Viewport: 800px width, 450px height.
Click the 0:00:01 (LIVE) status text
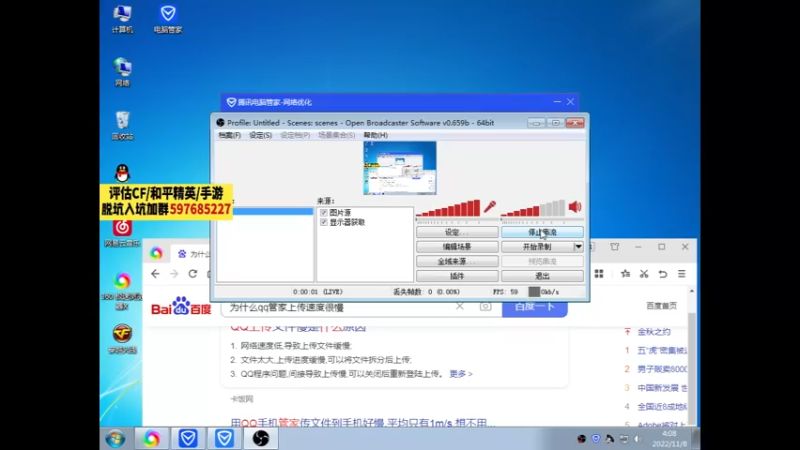317,292
